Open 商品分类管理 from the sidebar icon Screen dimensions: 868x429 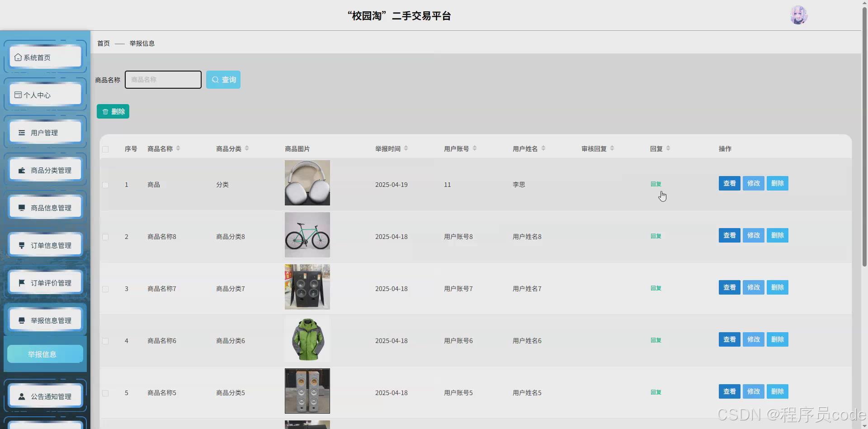pyautogui.click(x=21, y=170)
